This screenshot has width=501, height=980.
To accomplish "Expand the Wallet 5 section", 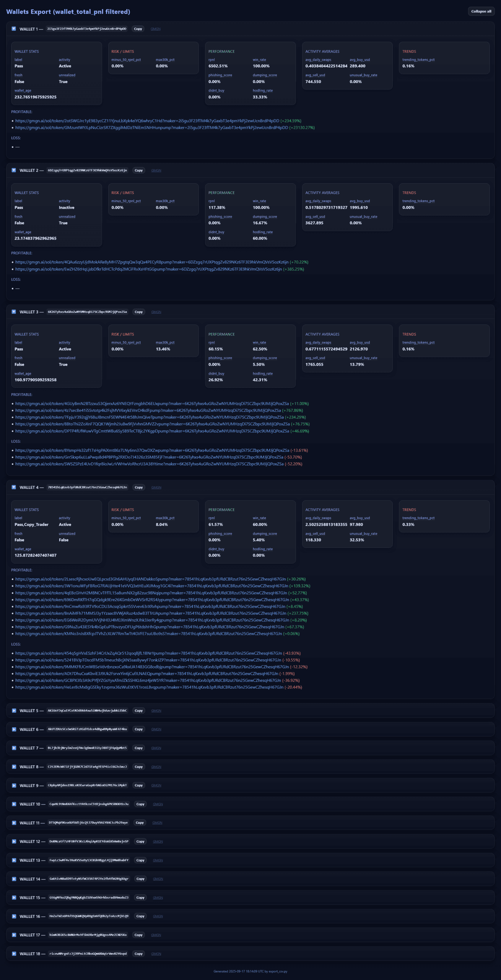I will 14,710.
